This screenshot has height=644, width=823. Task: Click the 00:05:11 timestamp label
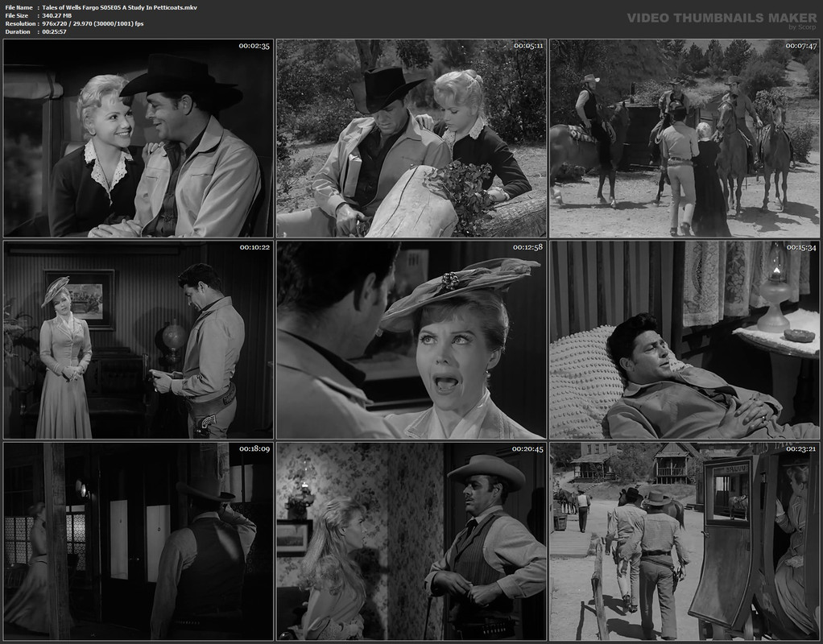(x=528, y=46)
